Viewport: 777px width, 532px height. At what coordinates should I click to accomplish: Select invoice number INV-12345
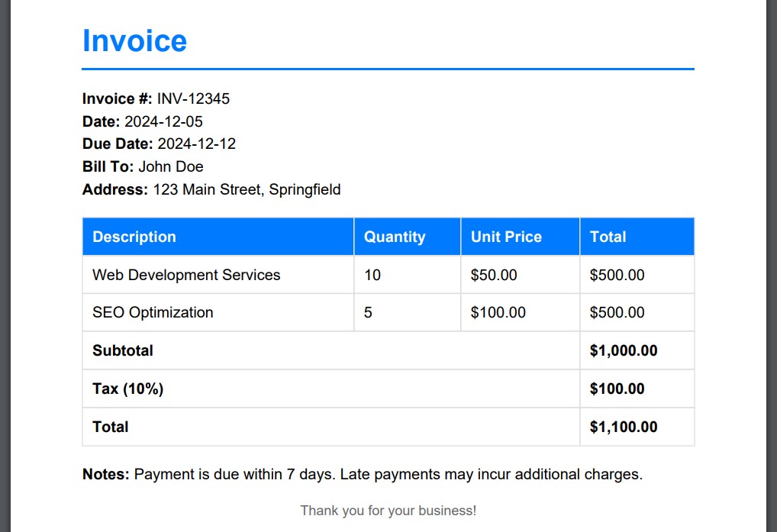[x=193, y=98]
